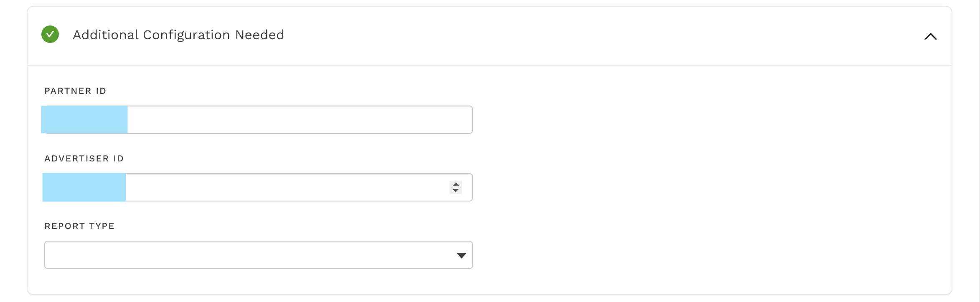Click the blank header area beside the heading
The image size is (980, 302).
click(x=585, y=35)
